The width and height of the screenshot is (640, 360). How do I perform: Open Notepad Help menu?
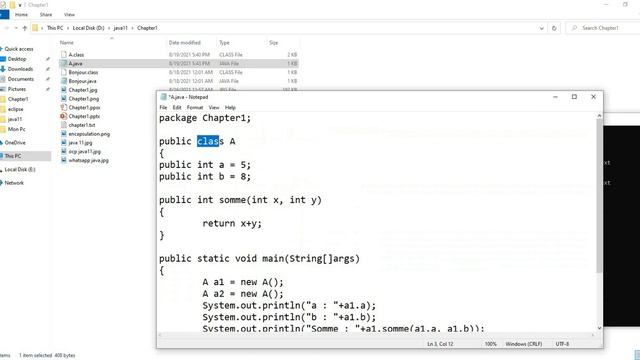click(x=230, y=107)
